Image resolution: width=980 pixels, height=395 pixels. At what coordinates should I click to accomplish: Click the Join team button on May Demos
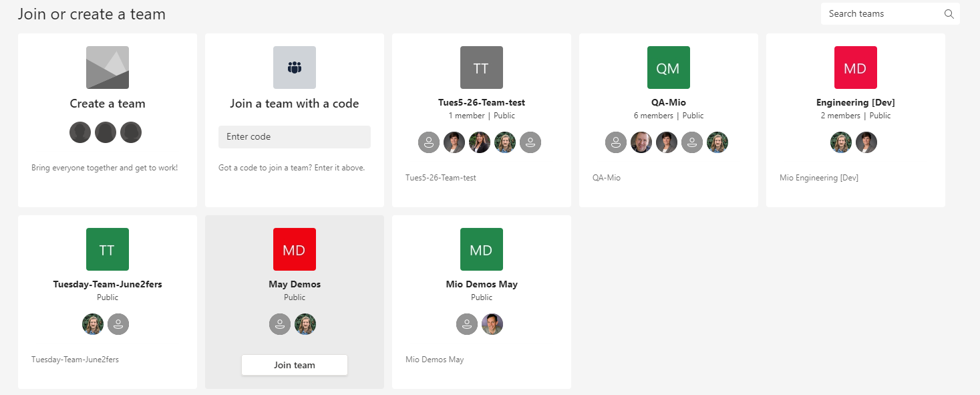(294, 364)
